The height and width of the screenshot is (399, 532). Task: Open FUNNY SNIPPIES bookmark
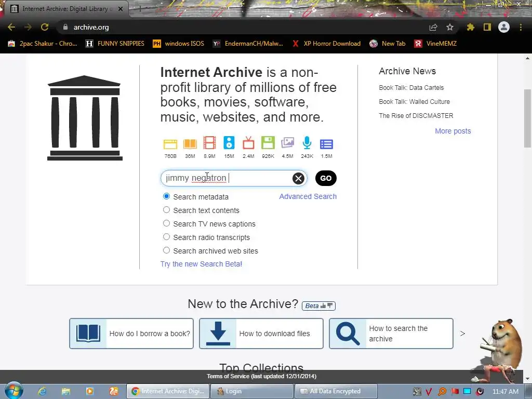coord(115,44)
